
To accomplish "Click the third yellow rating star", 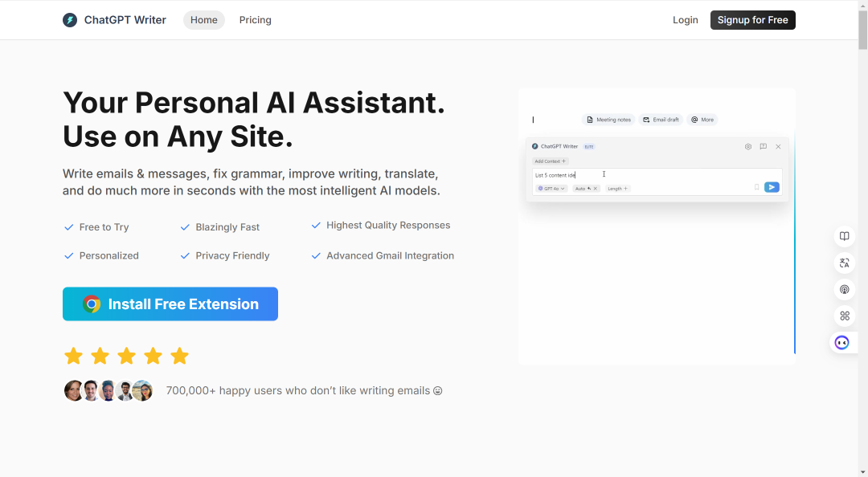I will point(126,356).
